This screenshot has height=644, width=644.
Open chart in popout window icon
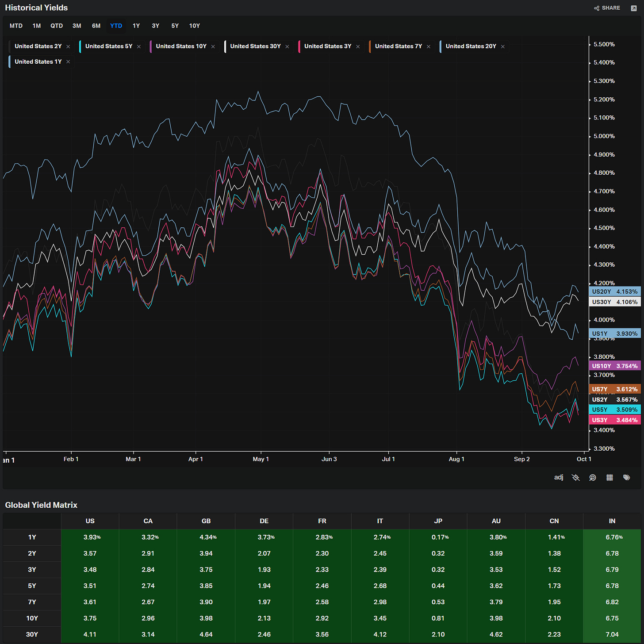pyautogui.click(x=633, y=8)
